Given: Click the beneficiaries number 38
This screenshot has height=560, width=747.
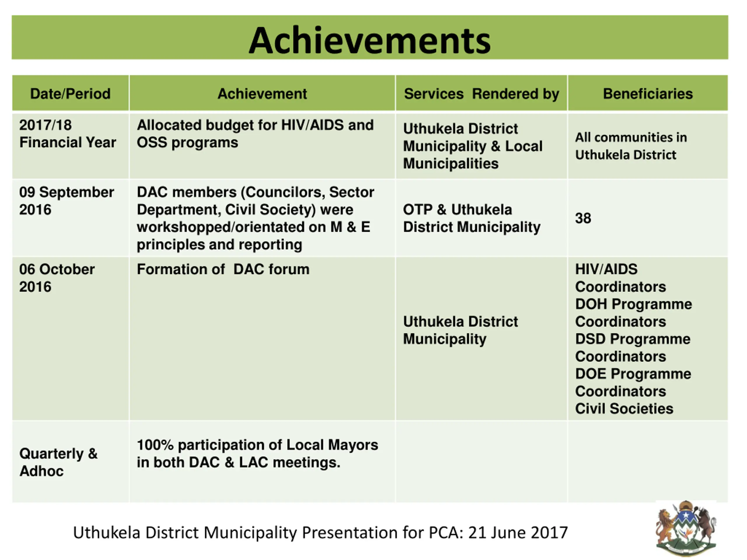Looking at the screenshot, I should tap(583, 218).
